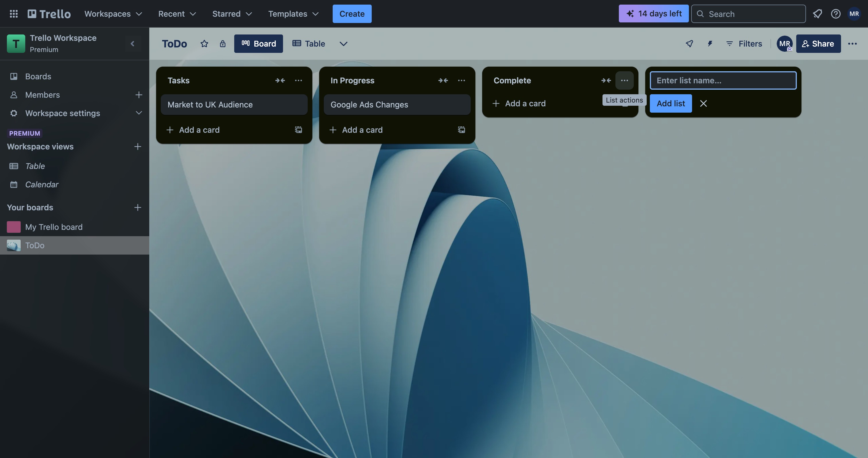Click the Add list button
The image size is (868, 458).
point(671,103)
